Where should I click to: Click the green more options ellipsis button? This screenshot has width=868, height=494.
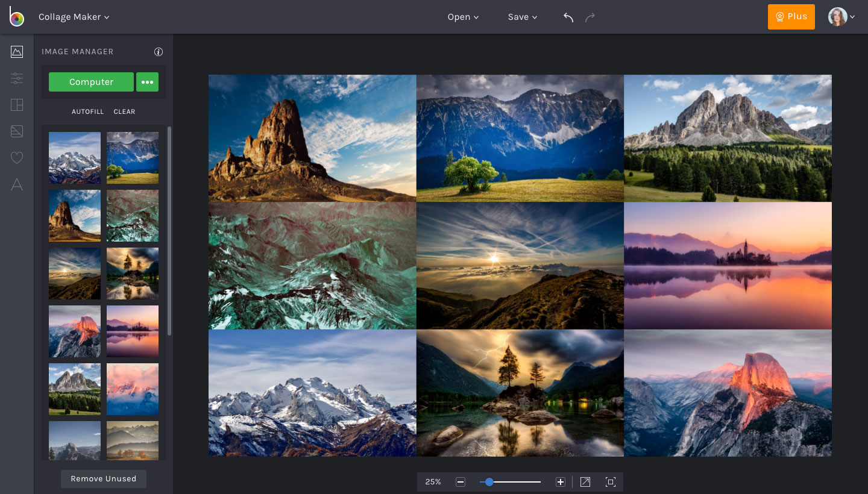[147, 82]
